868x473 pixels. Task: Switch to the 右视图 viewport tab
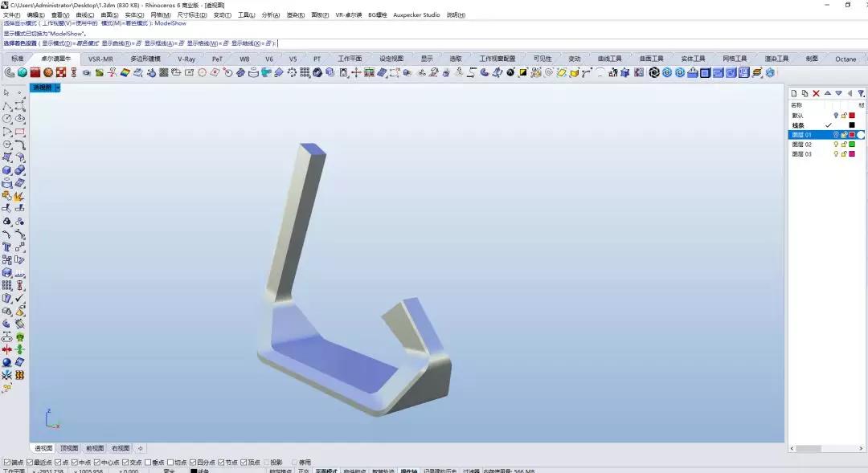click(x=120, y=449)
